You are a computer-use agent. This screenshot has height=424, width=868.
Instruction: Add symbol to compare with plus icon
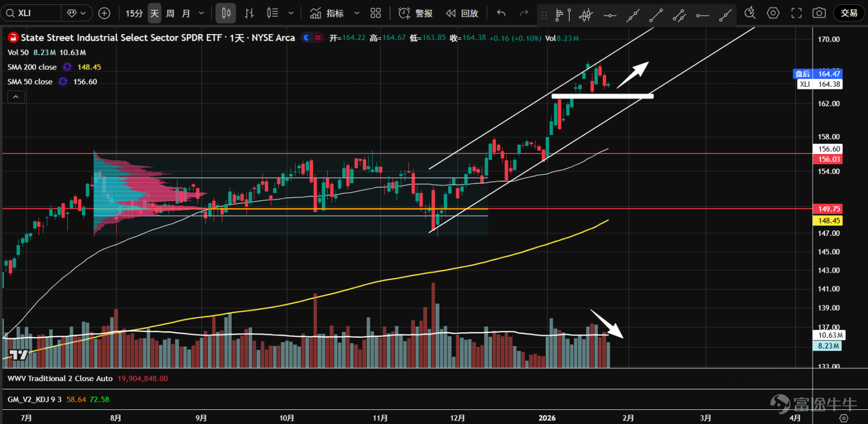click(105, 13)
